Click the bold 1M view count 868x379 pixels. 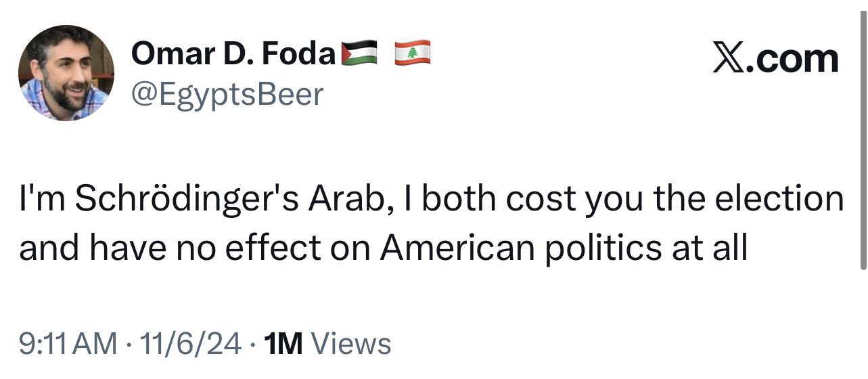coord(285,344)
